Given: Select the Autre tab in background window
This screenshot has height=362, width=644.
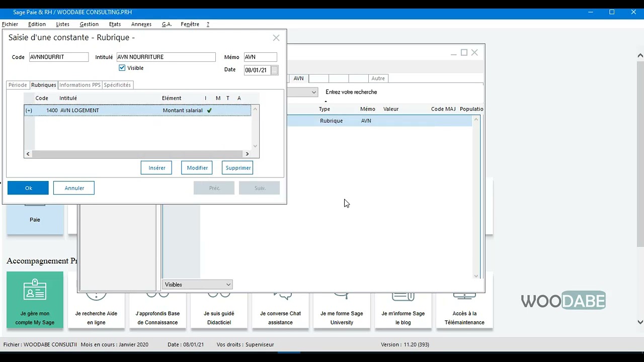Looking at the screenshot, I should pyautogui.click(x=378, y=78).
